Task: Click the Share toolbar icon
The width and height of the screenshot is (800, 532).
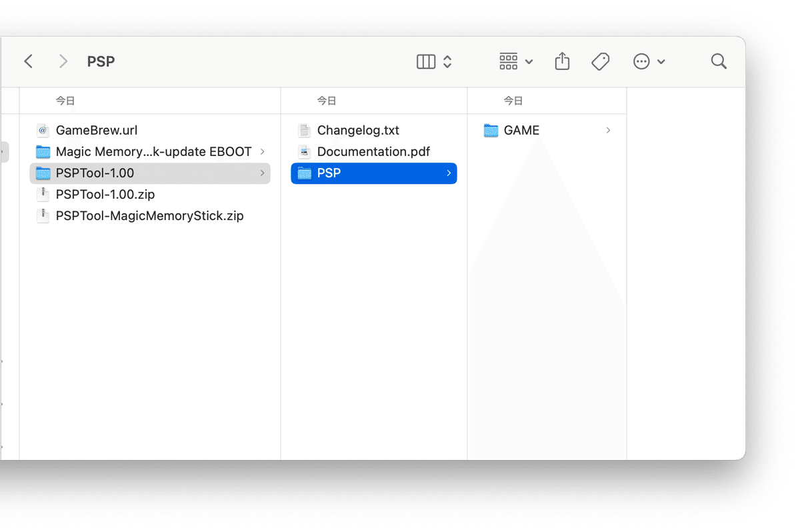Action: click(x=562, y=61)
